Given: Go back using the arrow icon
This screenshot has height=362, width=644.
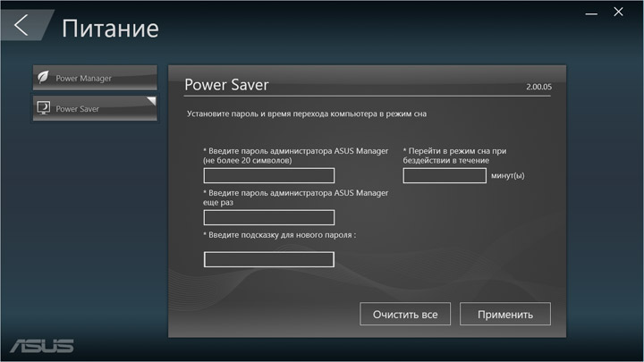Looking at the screenshot, I should coord(21,25).
